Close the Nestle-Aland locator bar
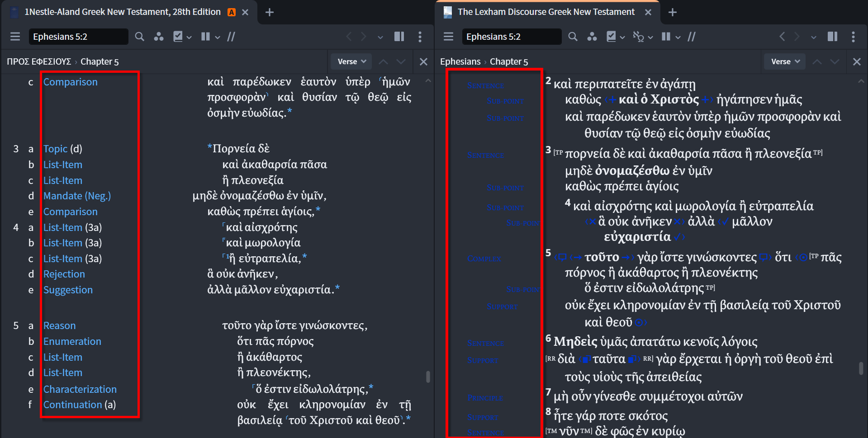This screenshot has width=868, height=438. (x=423, y=61)
